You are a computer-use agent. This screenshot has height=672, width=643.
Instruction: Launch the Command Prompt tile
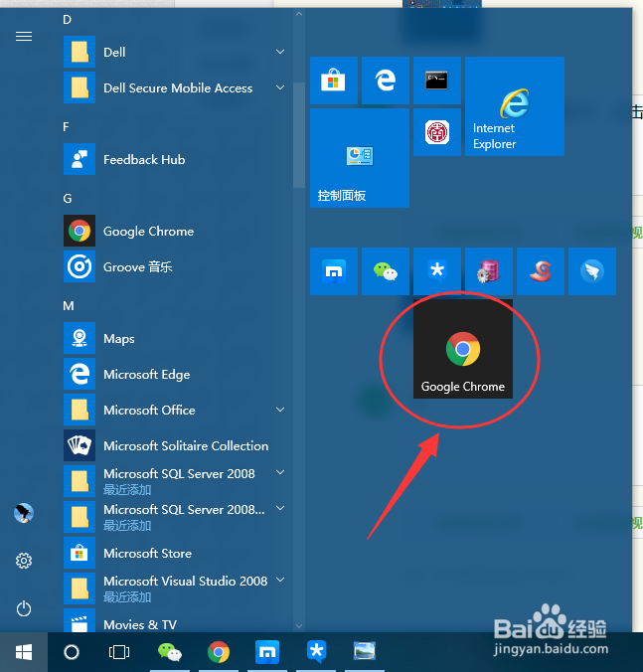437,81
